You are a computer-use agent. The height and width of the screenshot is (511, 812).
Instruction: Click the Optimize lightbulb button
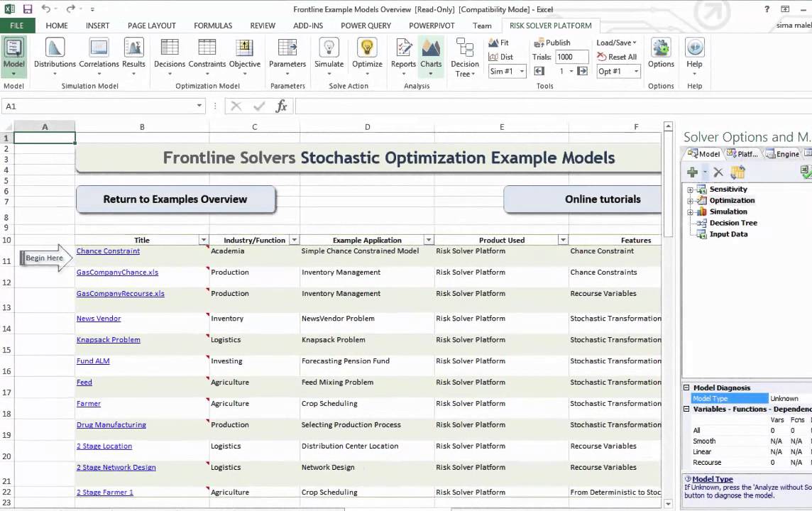pos(367,57)
